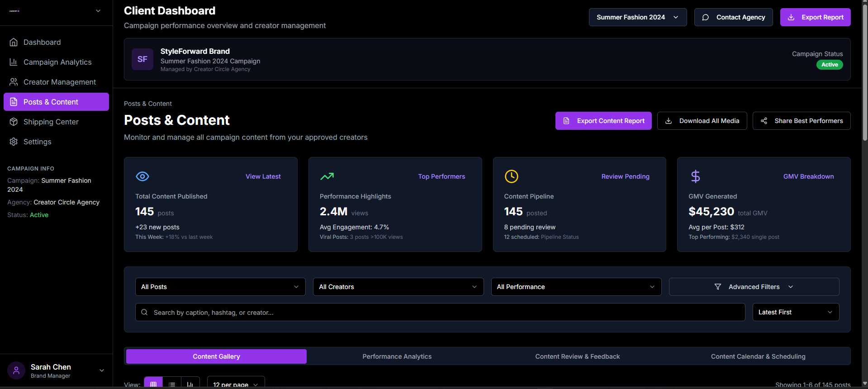Click the dollar icon on GMV Generated card
Image resolution: width=868 pixels, height=389 pixels.
tap(695, 176)
